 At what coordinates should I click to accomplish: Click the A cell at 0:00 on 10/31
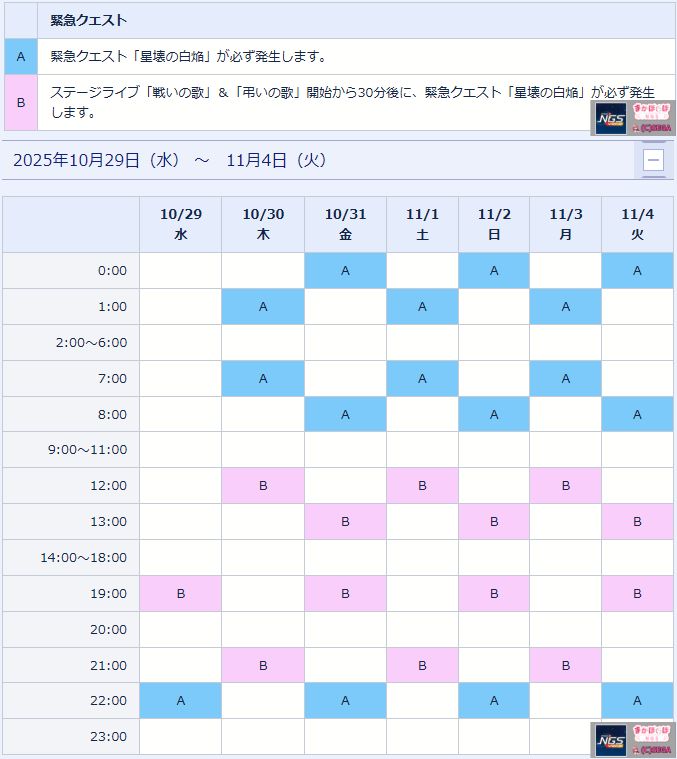345,271
